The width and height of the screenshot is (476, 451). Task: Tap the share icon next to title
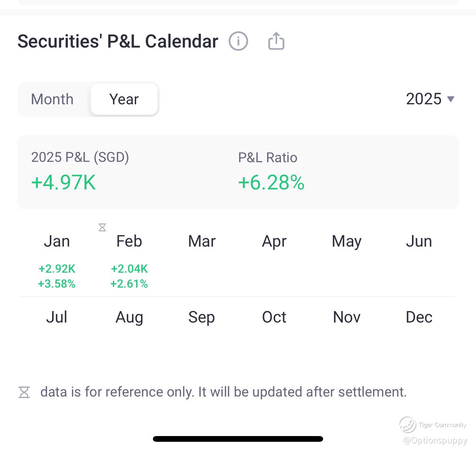276,41
